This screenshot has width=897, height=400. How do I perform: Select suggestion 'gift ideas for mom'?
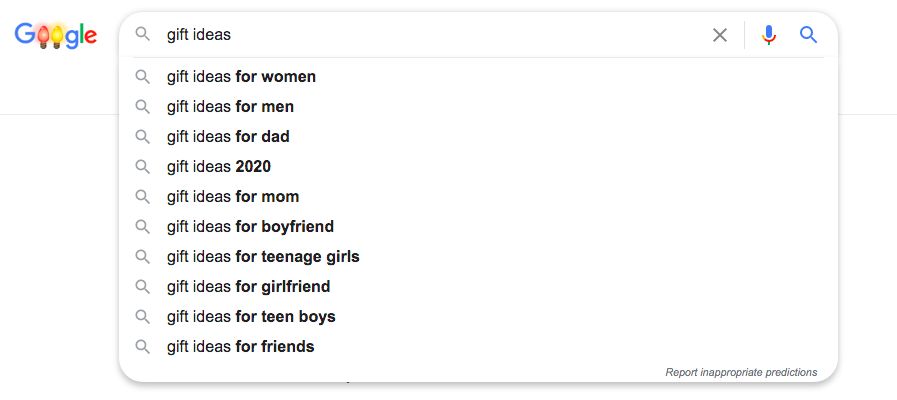(x=233, y=197)
